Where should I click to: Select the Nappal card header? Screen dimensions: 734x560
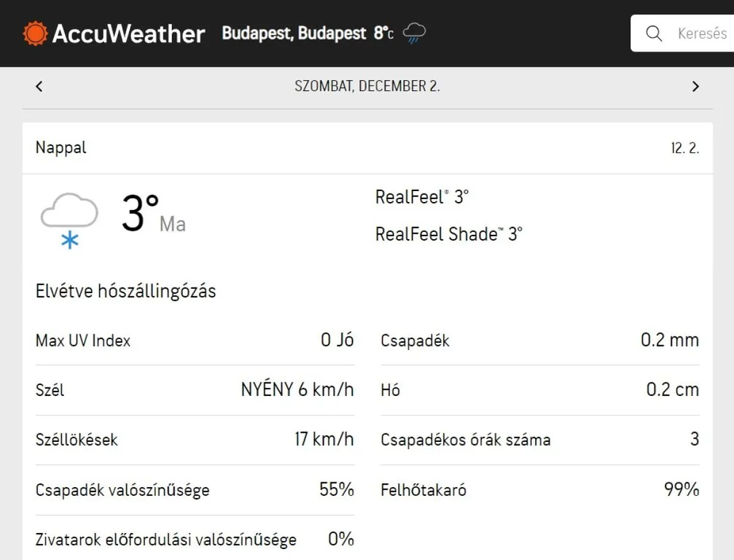(x=61, y=147)
